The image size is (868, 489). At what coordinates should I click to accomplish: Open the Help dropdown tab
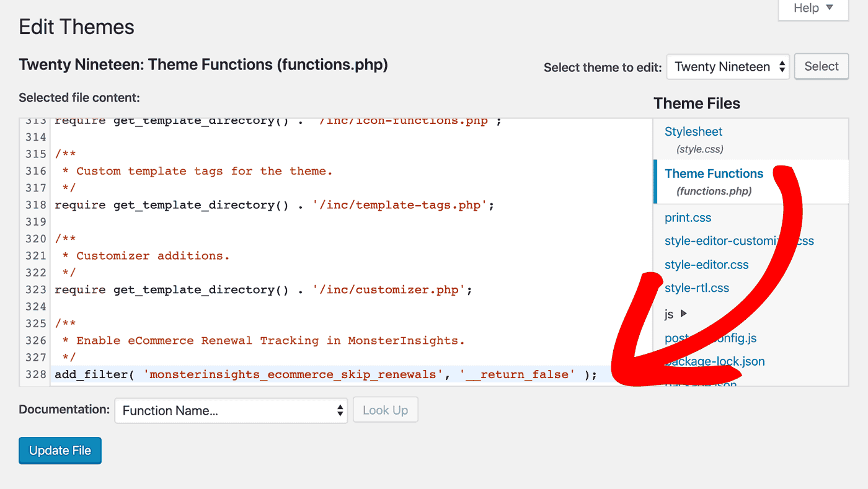pos(813,9)
